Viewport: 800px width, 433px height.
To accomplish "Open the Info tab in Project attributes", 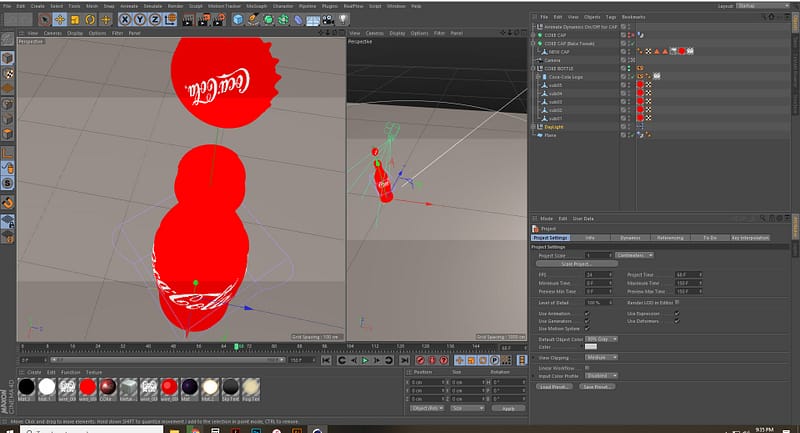I will tap(590, 238).
